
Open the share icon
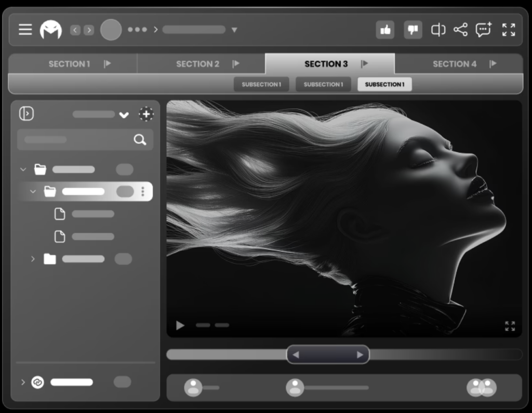coord(460,30)
